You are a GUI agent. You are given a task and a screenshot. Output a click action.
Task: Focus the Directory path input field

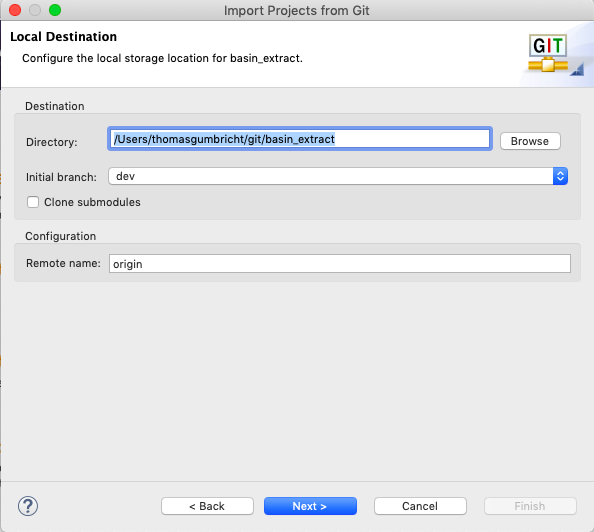point(300,139)
